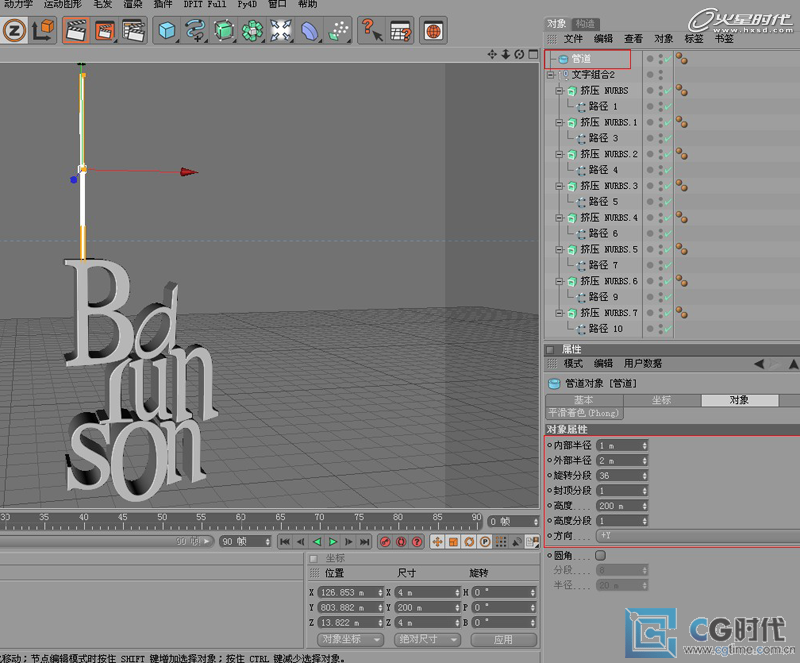Open the render settings icon
The image size is (800, 663).
coord(134,31)
